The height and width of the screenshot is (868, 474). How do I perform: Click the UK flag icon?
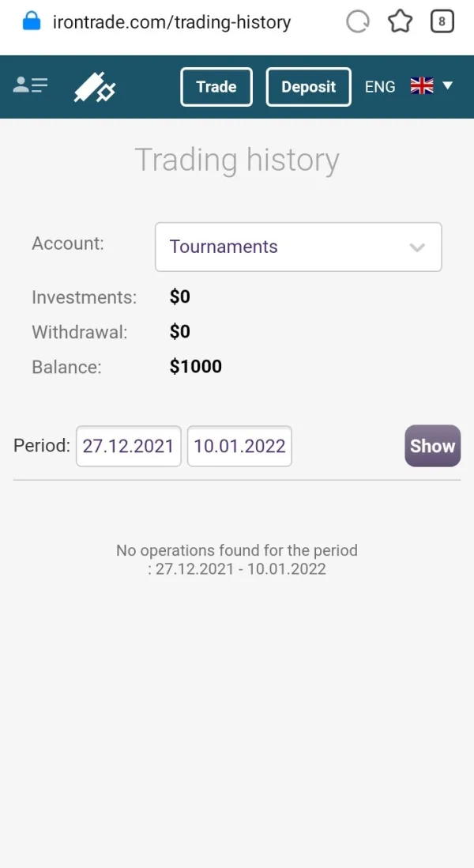tap(422, 86)
